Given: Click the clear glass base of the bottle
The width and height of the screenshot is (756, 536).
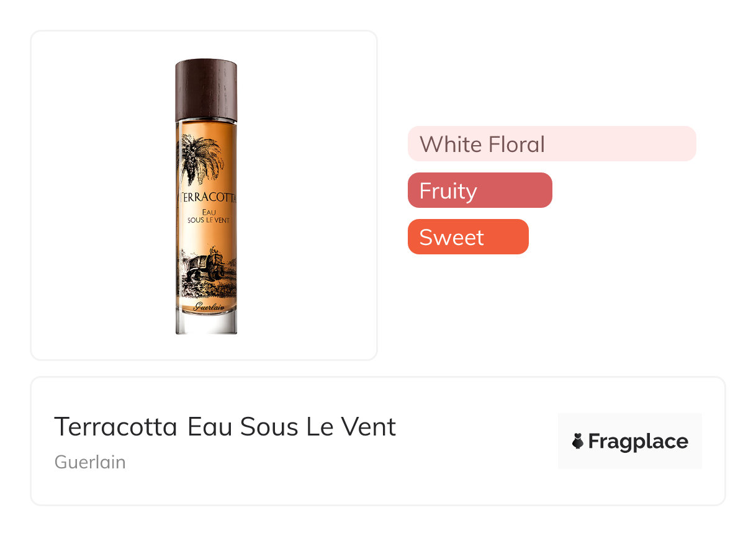Looking at the screenshot, I should [x=206, y=324].
